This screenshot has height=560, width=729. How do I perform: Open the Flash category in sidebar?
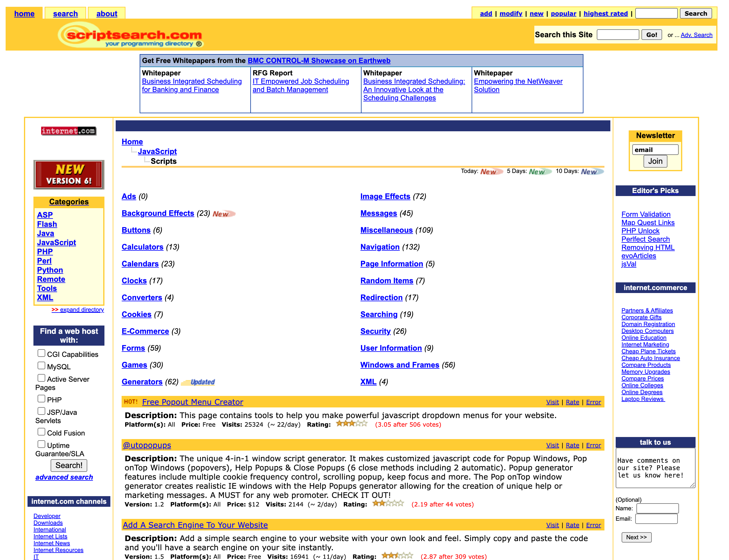pyautogui.click(x=47, y=224)
